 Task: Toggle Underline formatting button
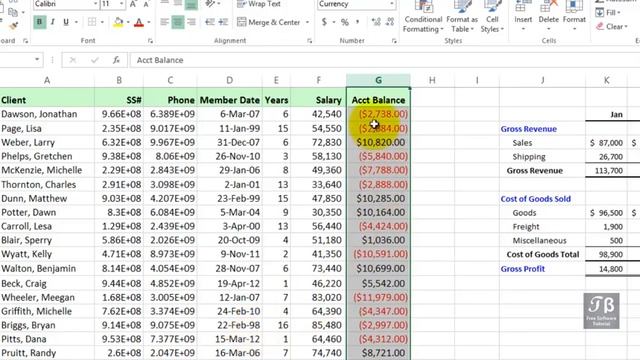tap(66, 22)
